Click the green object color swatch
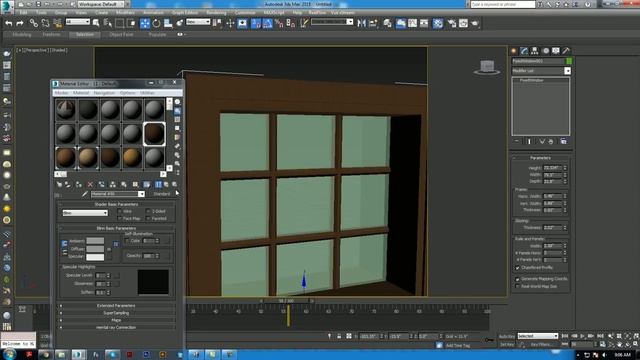Screen dimensions: 640x360 (x=569, y=61)
